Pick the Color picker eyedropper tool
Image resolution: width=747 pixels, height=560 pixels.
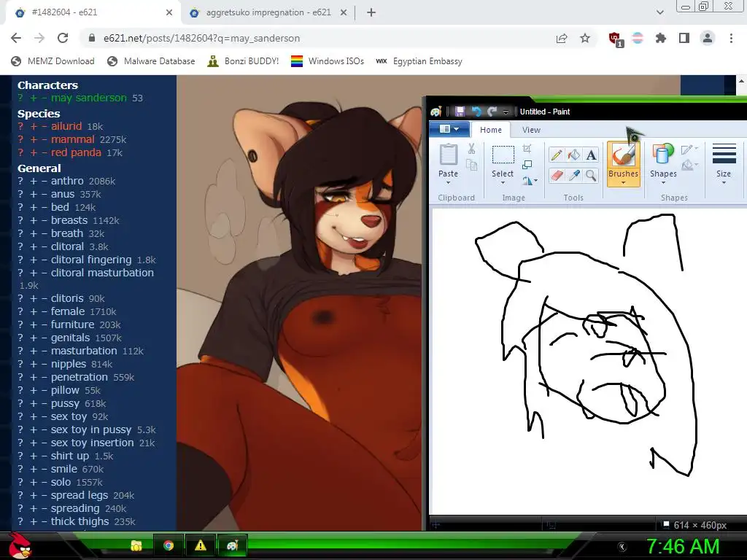click(573, 176)
